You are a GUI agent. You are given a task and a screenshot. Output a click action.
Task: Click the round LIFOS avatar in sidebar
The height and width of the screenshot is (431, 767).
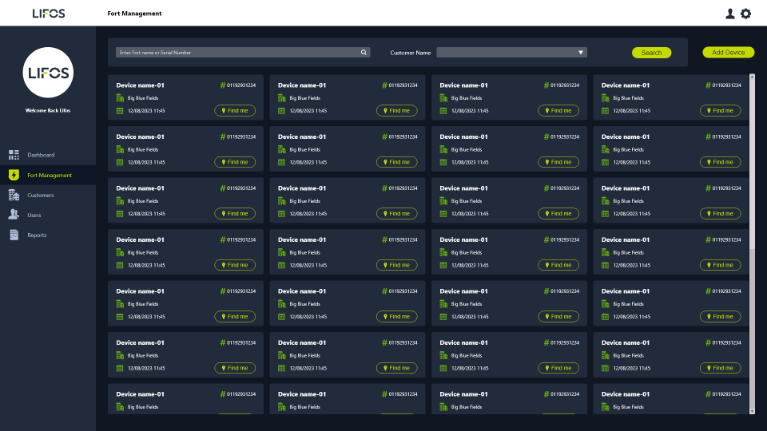47,73
